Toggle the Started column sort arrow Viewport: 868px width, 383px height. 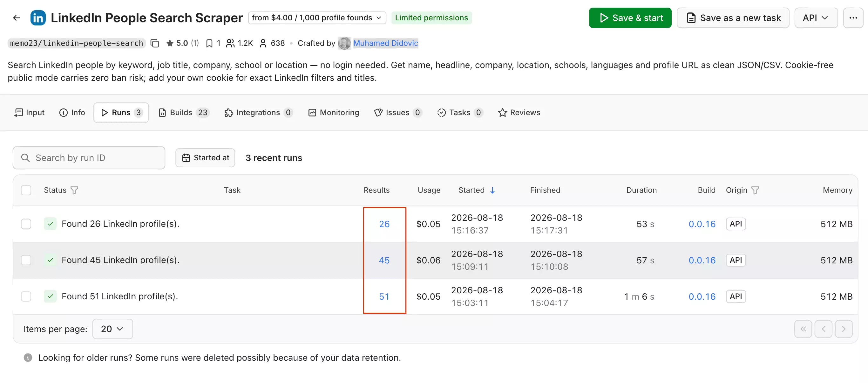(492, 190)
